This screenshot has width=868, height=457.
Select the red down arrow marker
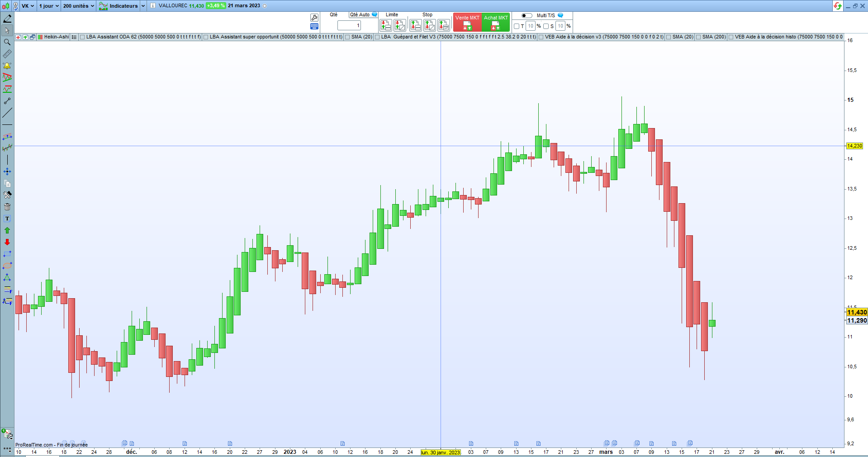point(7,242)
